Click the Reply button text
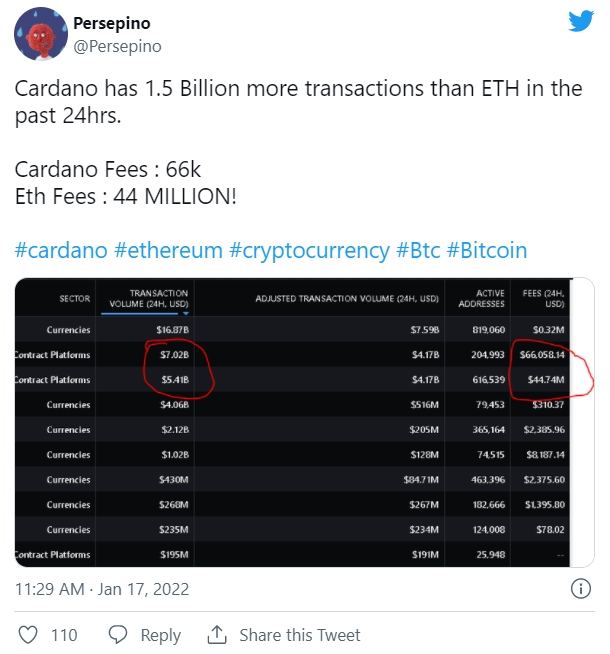Viewport: 610px width, 654px height. pos(161,635)
